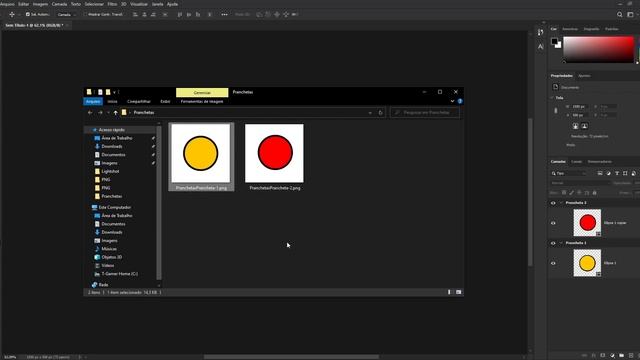Open the Arquivo menu in Photoshop
This screenshot has width=640, height=360.
(x=7, y=4)
